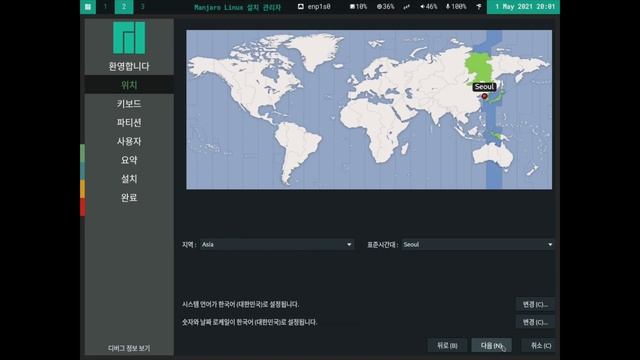
Task: Select the 사용자 step in sidebar
Action: [129, 141]
